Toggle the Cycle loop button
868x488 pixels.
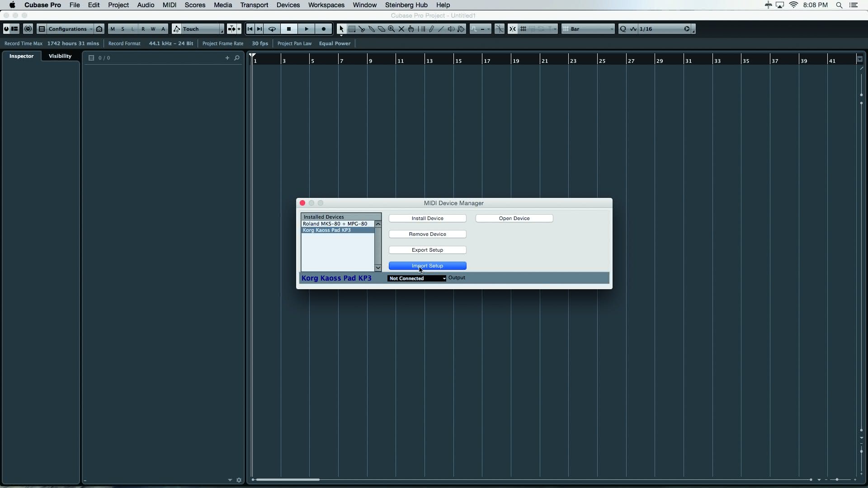tap(272, 29)
